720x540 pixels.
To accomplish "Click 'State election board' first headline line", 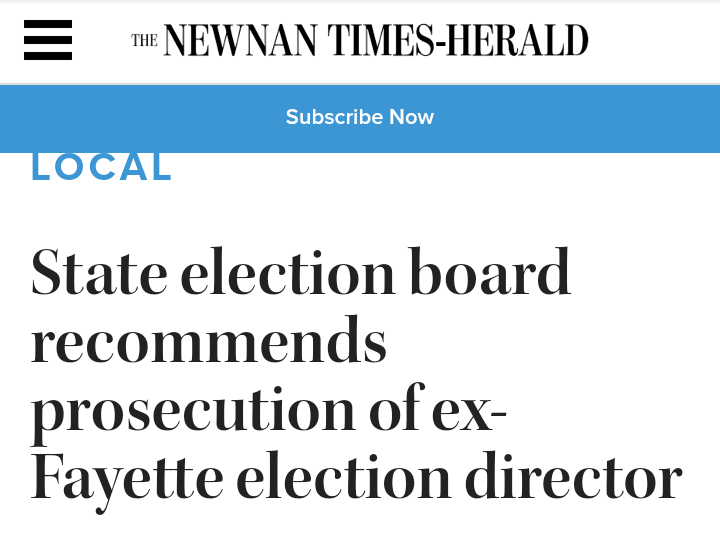I will [301, 273].
